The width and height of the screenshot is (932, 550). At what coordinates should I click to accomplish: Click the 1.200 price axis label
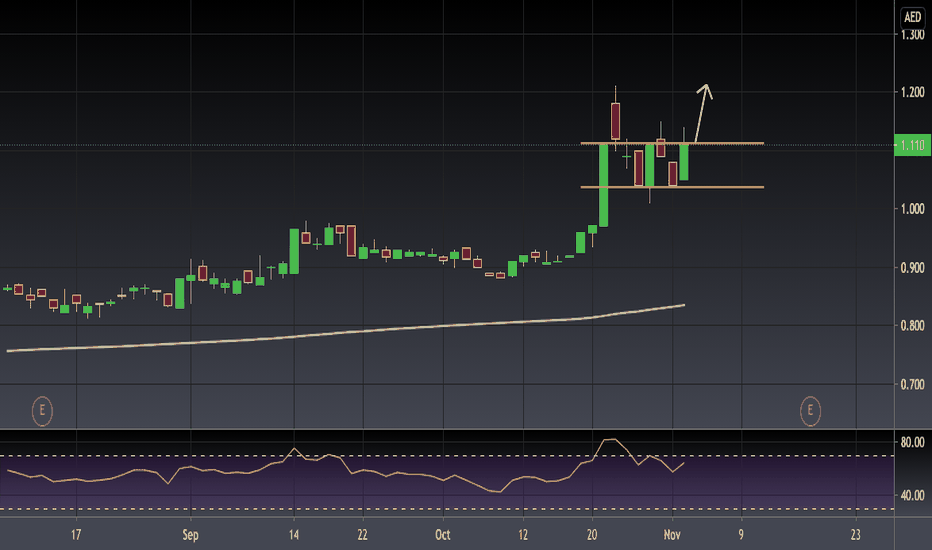(x=912, y=92)
